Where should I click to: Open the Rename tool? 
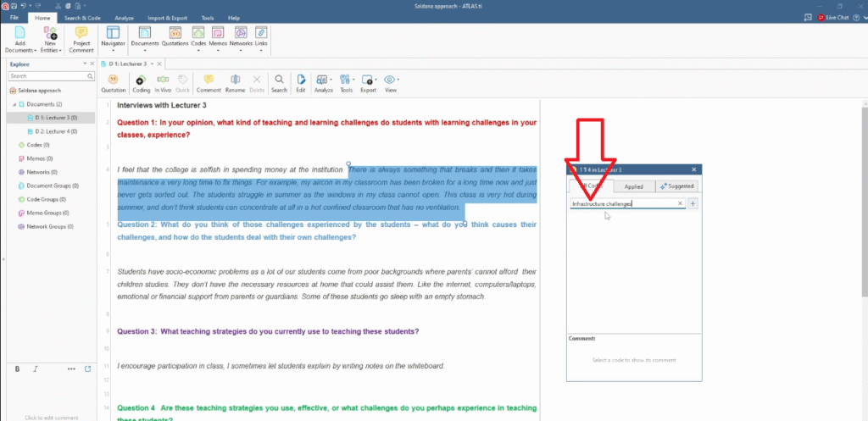click(x=235, y=82)
